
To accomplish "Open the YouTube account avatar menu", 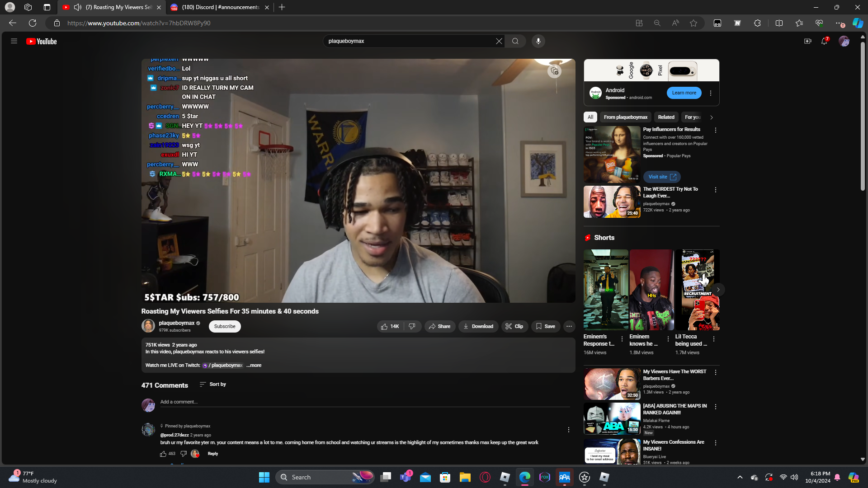I will click(x=844, y=41).
